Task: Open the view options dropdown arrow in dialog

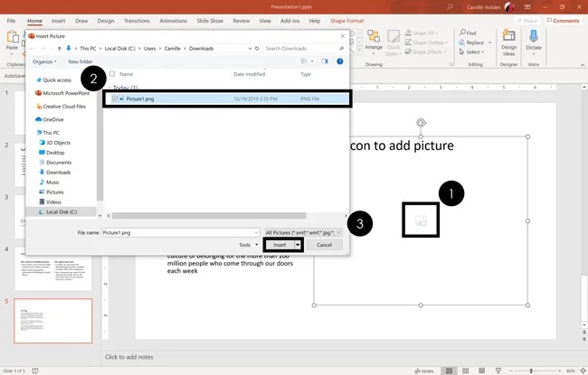Action: click(x=312, y=61)
